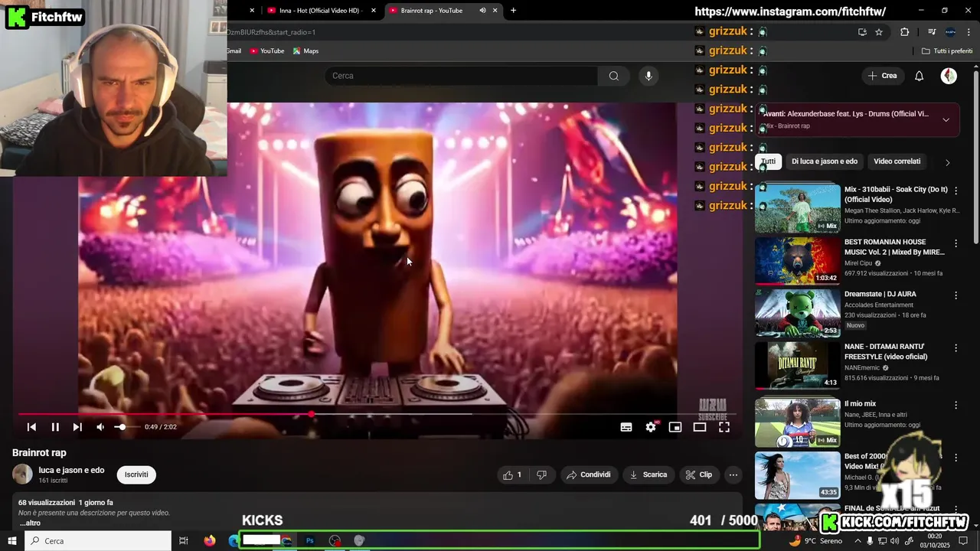Open the browser three-dot menu
The image size is (980, 551).
pos(969,32)
